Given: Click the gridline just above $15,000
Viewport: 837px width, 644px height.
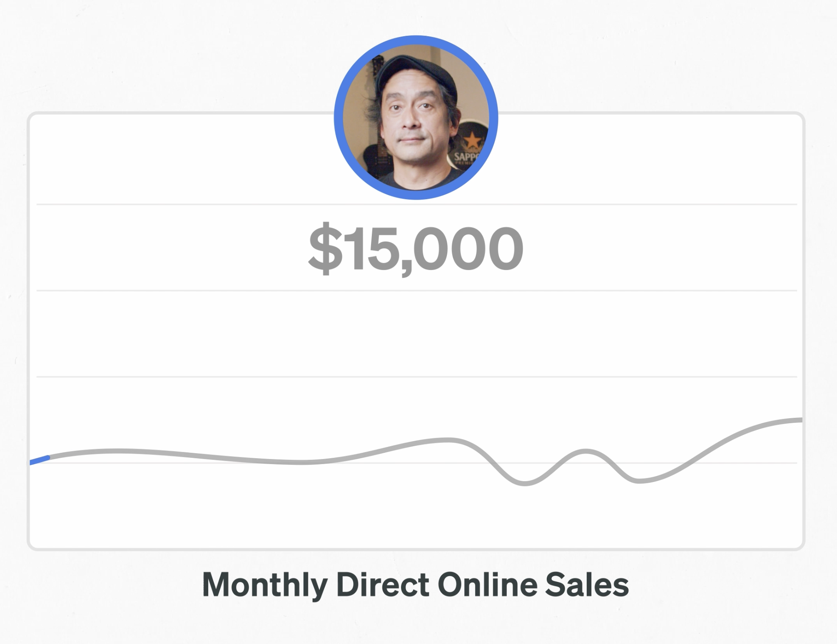Looking at the screenshot, I should (x=416, y=204).
